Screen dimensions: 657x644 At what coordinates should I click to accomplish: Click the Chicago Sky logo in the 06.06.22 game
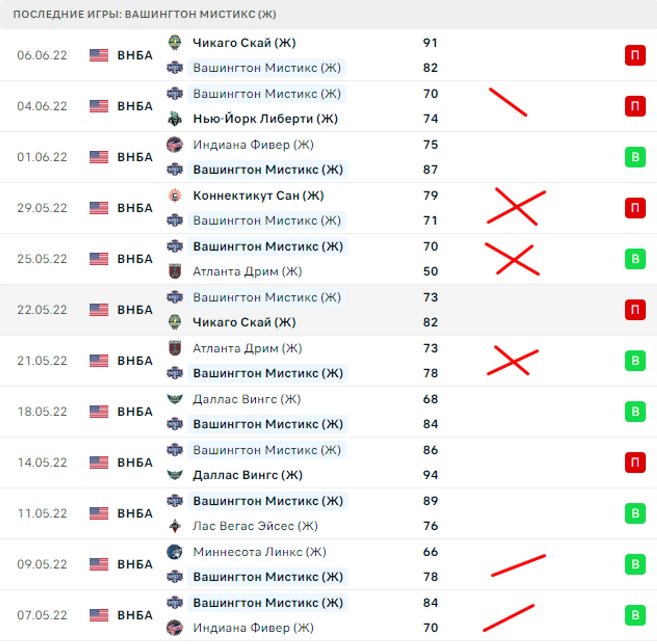(x=175, y=43)
